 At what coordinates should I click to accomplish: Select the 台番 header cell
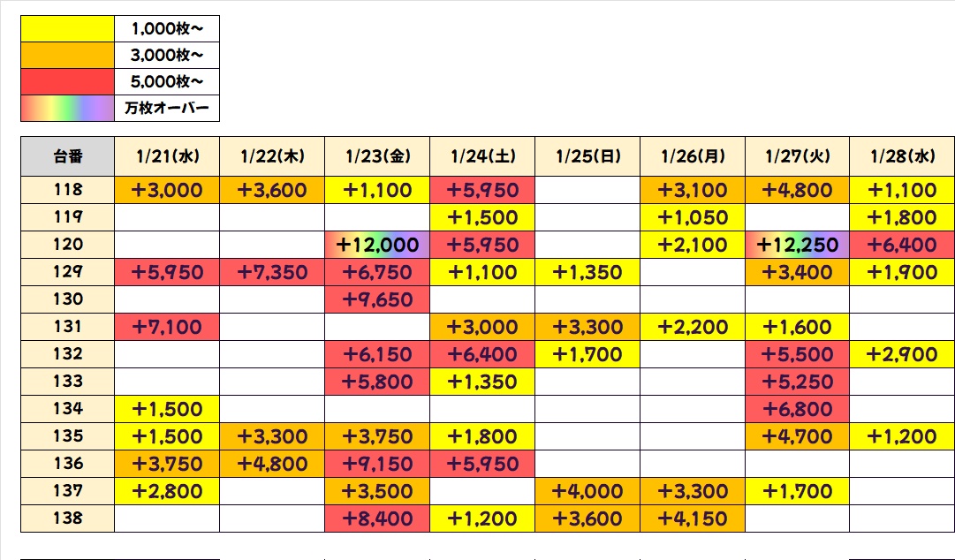[x=67, y=156]
